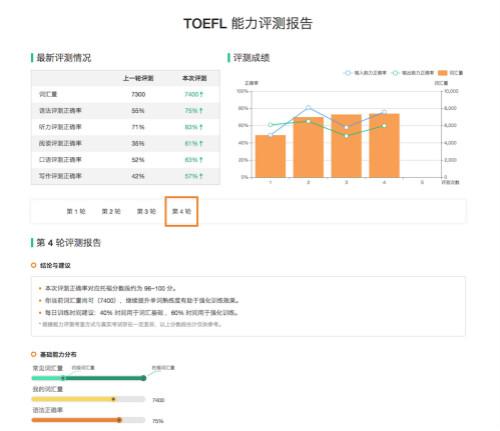Click the green 7400 current vocabulary value
Screen dimensions: 500x431
pos(194,94)
